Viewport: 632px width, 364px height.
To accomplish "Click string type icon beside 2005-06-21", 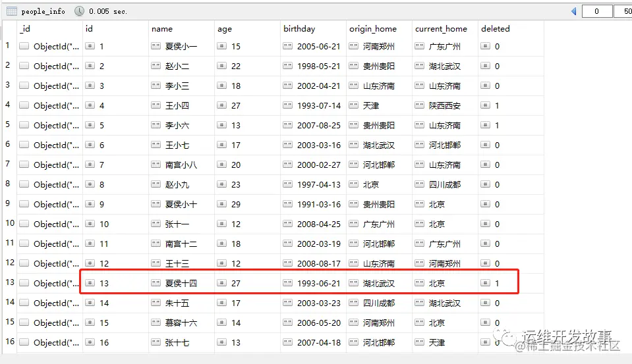I will click(288, 46).
